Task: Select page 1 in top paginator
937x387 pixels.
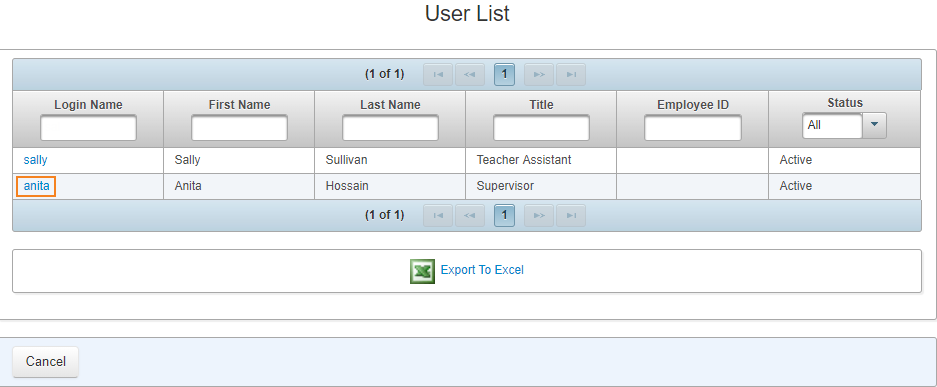Action: [504, 75]
